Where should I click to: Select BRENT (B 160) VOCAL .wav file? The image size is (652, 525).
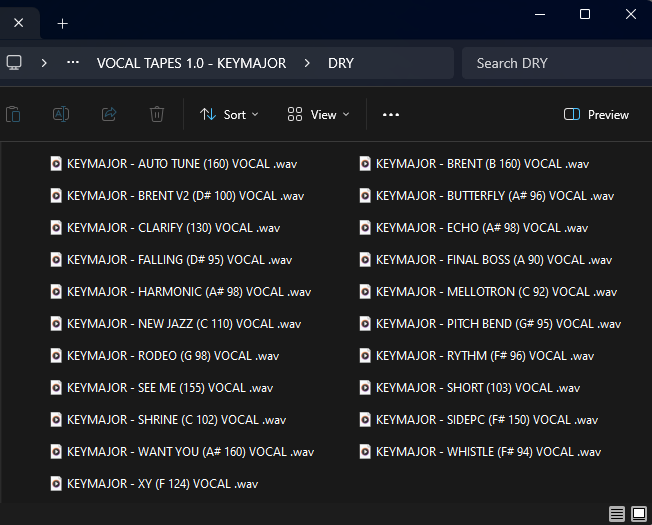click(x=474, y=164)
